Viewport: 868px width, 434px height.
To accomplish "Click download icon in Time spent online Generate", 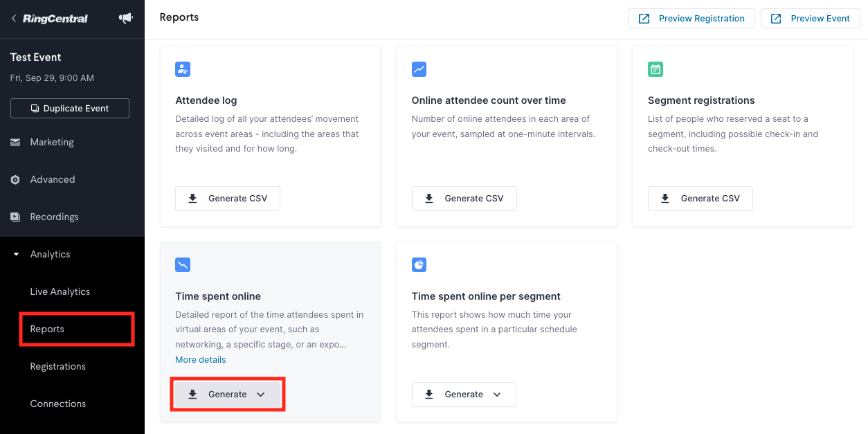I will [x=192, y=395].
